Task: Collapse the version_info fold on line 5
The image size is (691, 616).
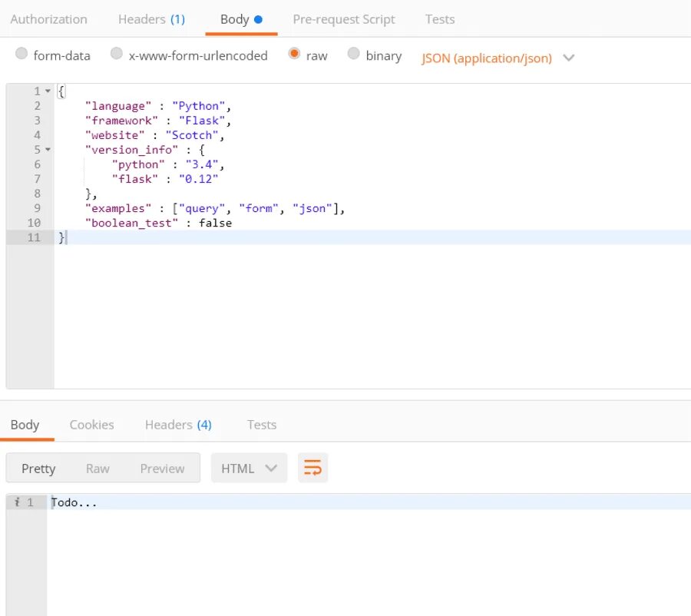Action: click(x=48, y=150)
